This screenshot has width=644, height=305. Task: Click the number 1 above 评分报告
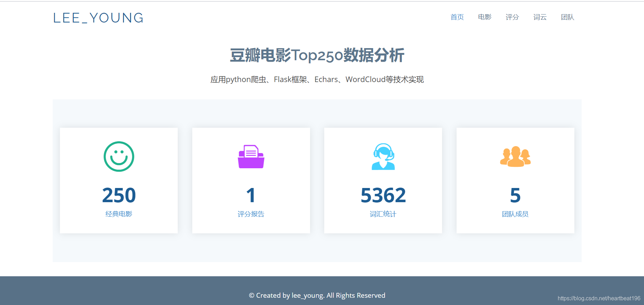(251, 195)
